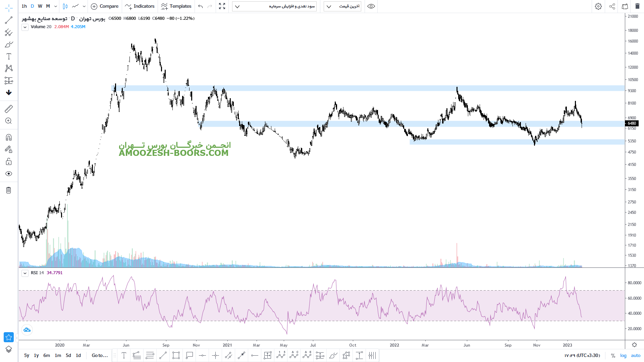Viewport: 644px width, 362px height.
Task: Click the share chart icon
Action: [612, 6]
